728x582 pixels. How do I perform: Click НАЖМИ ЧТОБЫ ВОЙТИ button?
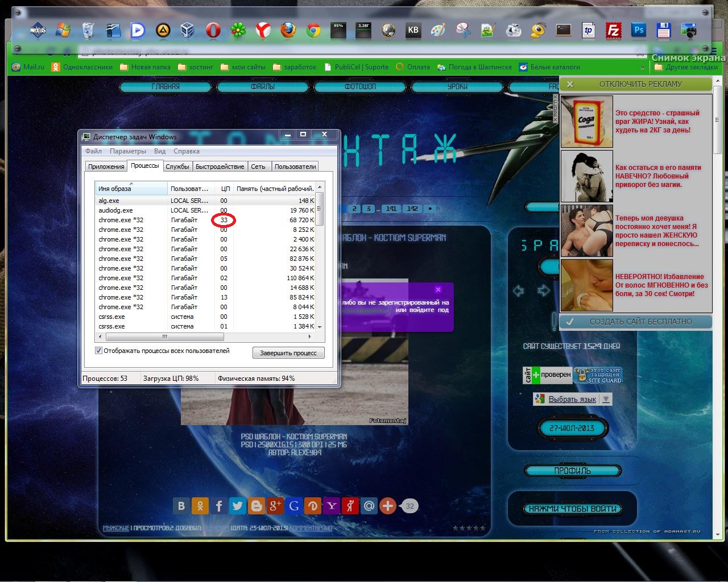(573, 509)
